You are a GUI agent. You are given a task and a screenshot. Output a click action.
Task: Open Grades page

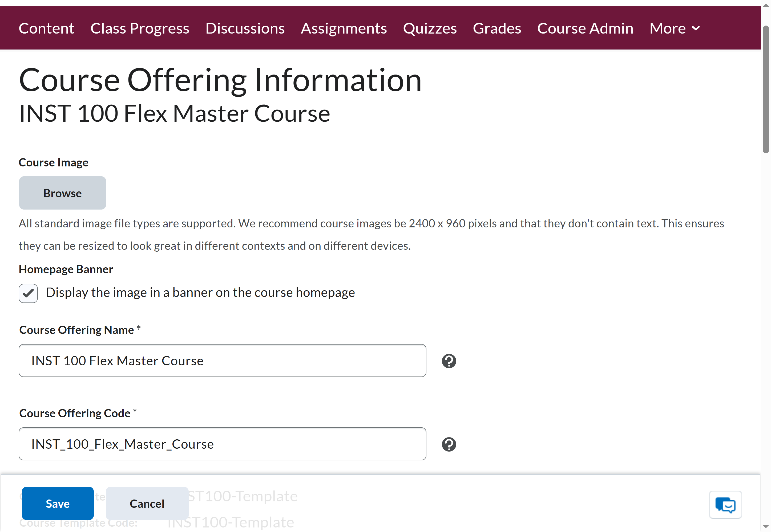497,28
